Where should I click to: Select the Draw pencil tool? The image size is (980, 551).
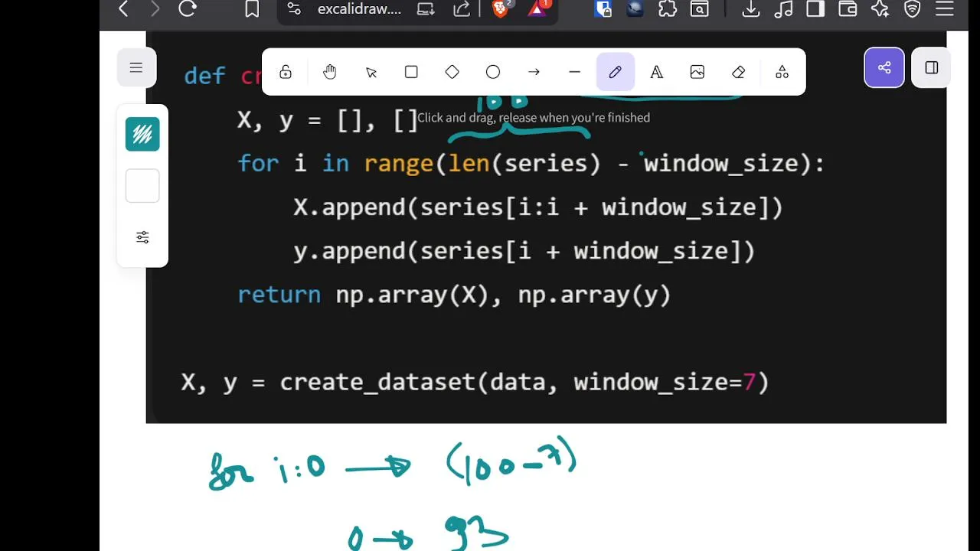click(x=616, y=72)
